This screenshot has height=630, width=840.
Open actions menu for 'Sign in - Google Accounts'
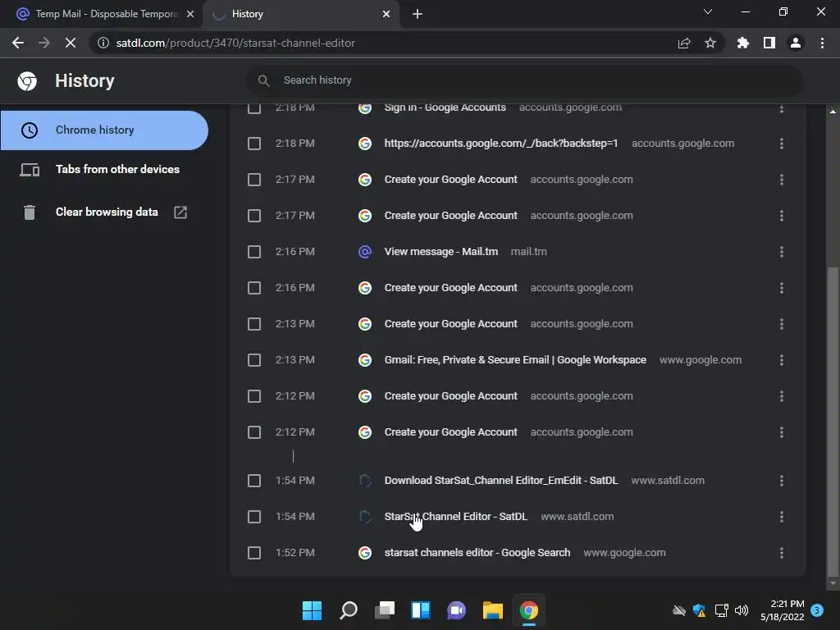coord(782,107)
